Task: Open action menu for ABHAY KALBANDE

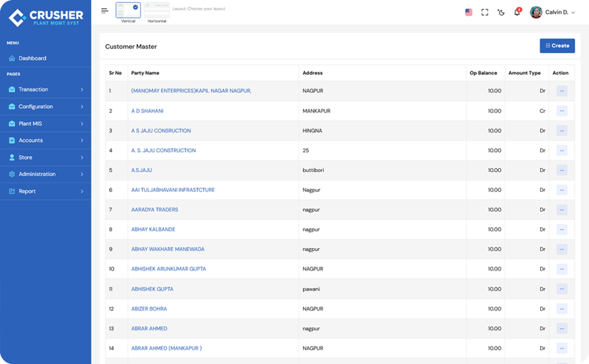Action: 562,230
